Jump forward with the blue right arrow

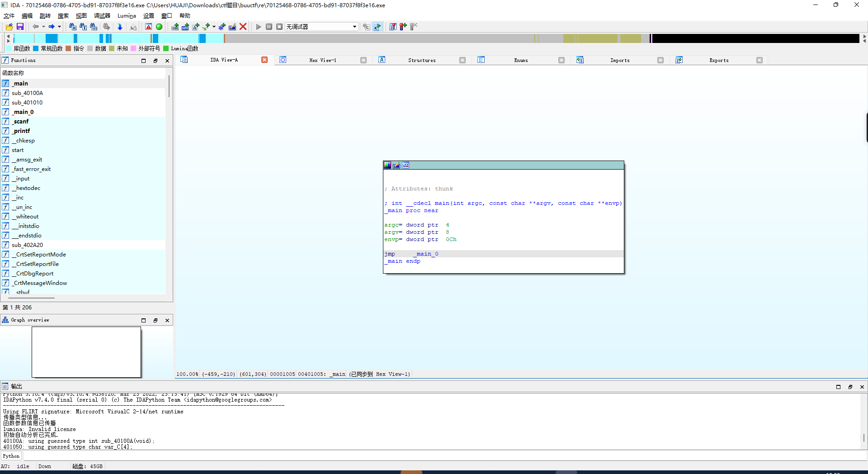[x=52, y=27]
